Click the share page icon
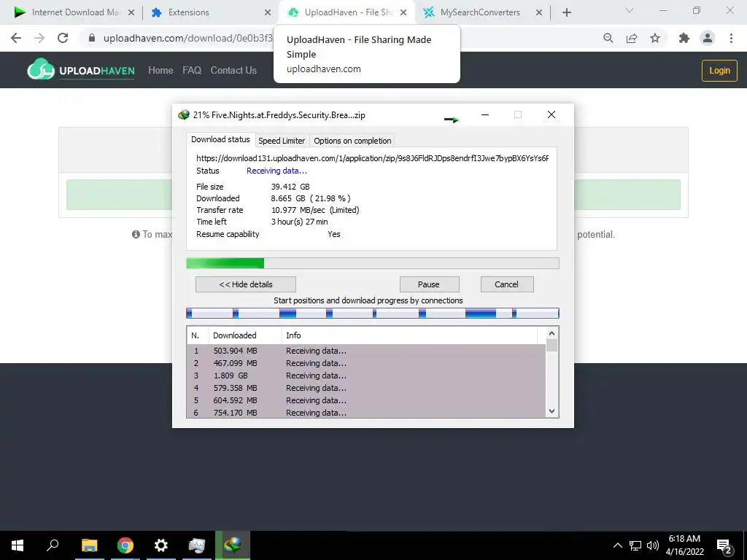 pos(632,38)
